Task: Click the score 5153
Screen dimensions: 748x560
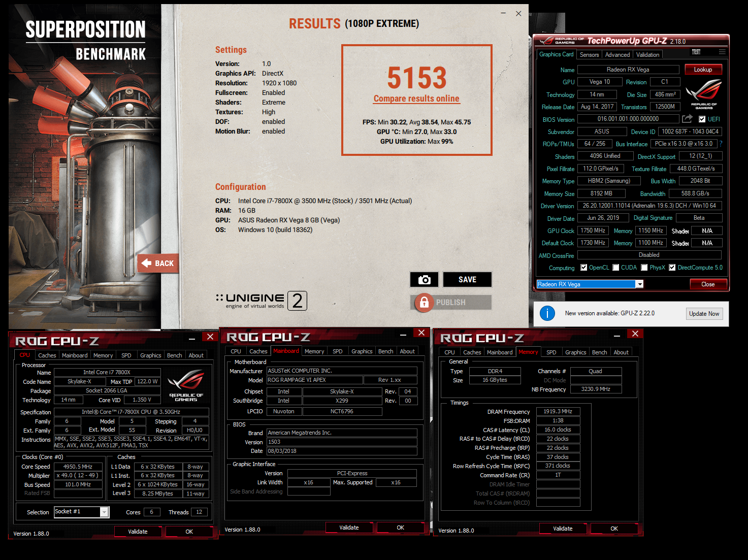Action: pyautogui.click(x=417, y=78)
